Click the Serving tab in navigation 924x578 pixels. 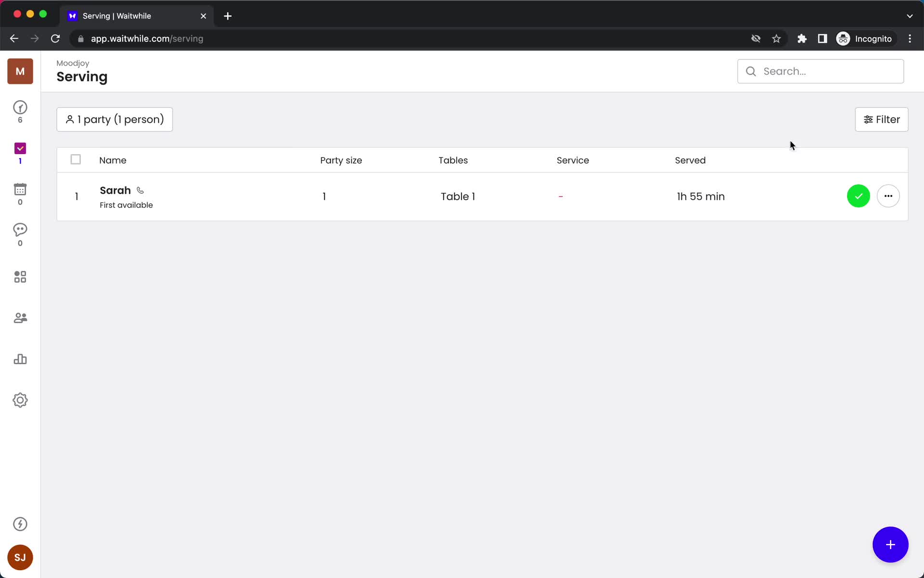pos(20,153)
